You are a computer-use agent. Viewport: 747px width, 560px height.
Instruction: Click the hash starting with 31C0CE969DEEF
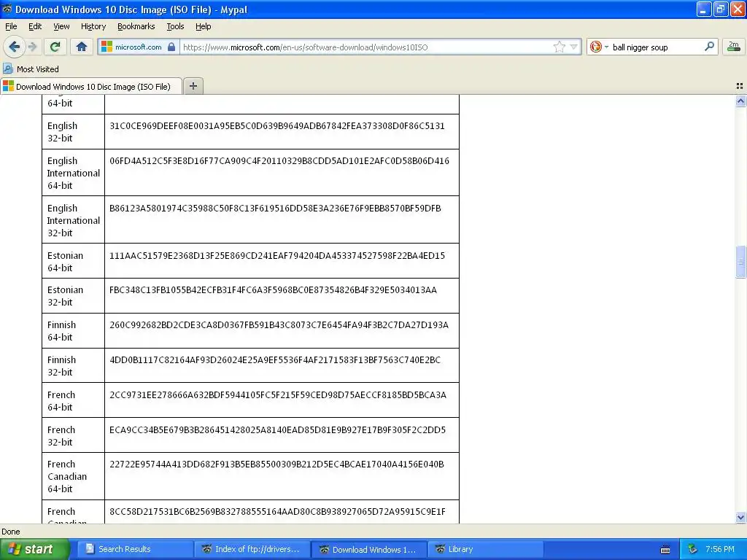pyautogui.click(x=276, y=125)
